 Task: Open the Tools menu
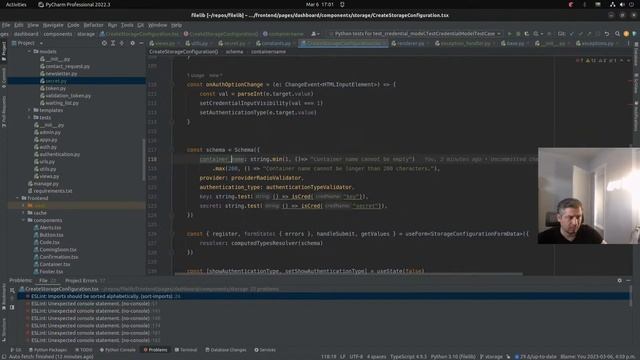click(127, 25)
